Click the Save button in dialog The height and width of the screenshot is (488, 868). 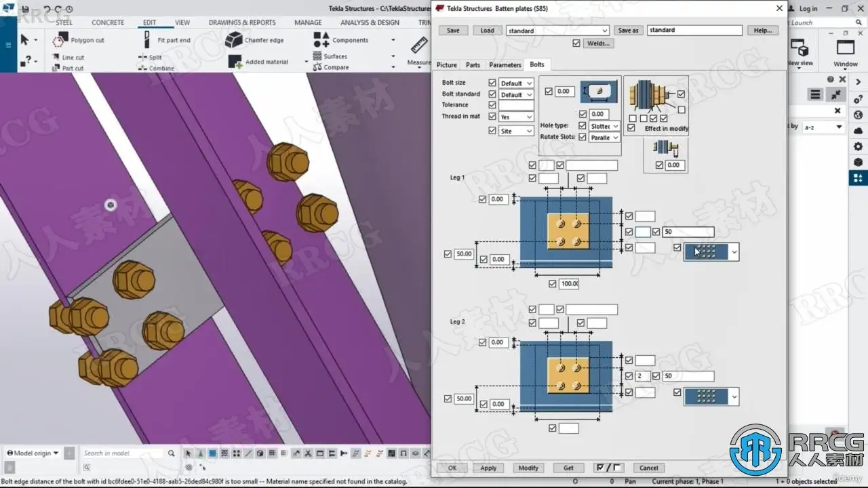tap(453, 30)
